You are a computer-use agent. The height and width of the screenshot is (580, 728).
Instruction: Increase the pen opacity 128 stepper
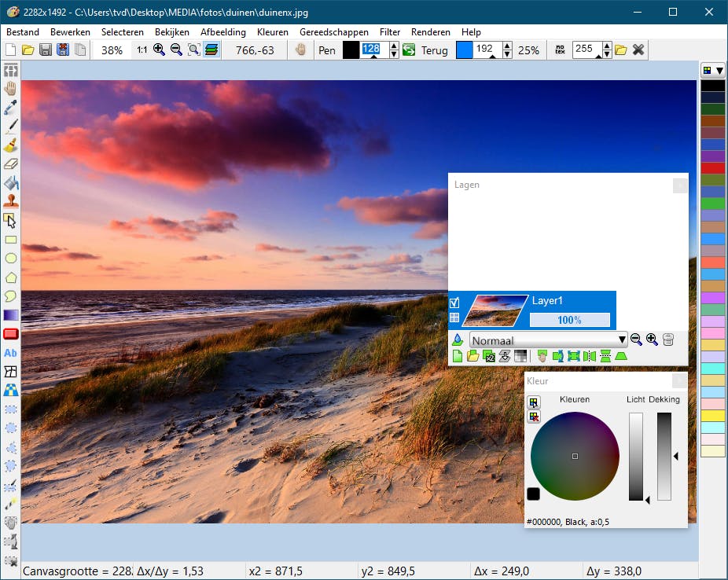tap(394, 46)
